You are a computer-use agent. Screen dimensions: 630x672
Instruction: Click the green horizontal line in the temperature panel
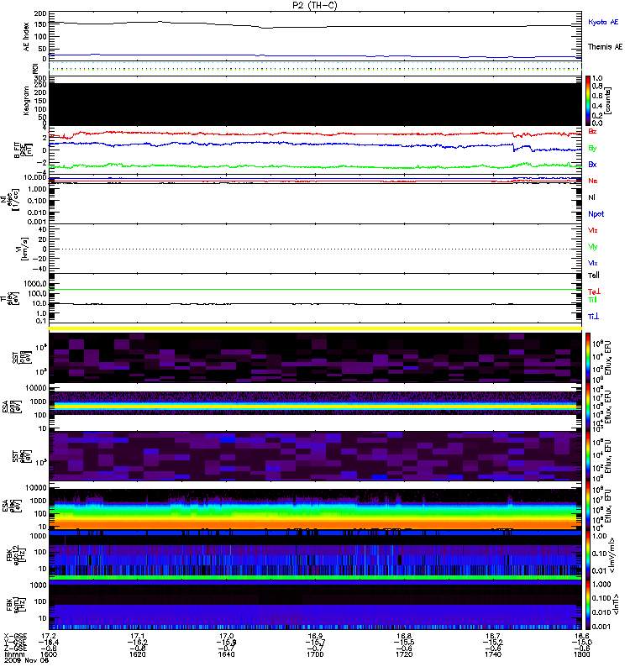(x=315, y=290)
